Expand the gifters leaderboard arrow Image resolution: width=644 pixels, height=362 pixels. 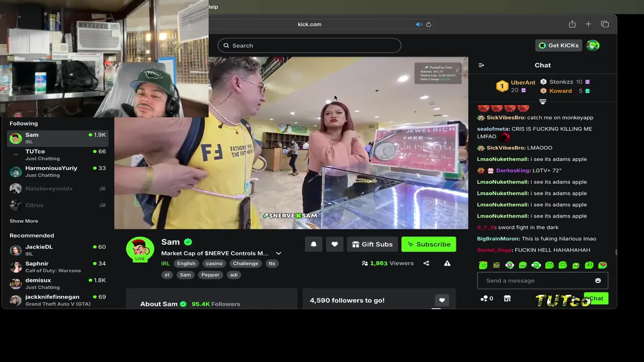click(x=542, y=102)
